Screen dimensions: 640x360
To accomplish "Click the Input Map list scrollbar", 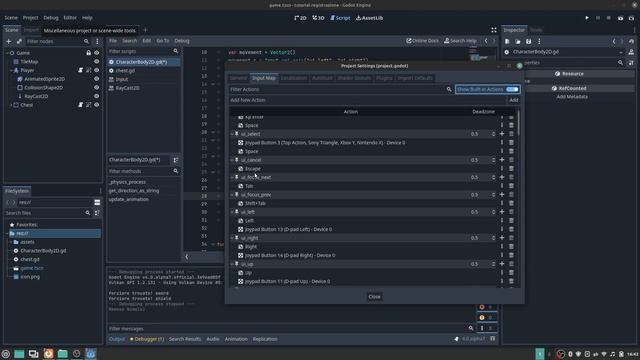I will coord(518,122).
